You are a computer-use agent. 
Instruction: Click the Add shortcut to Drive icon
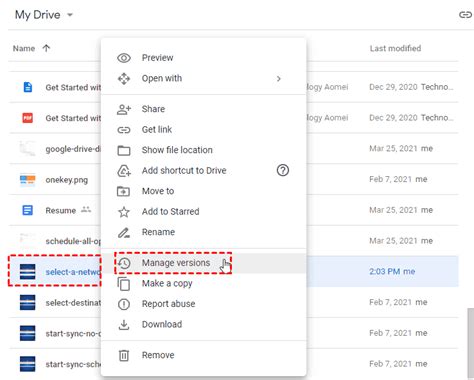[124, 171]
